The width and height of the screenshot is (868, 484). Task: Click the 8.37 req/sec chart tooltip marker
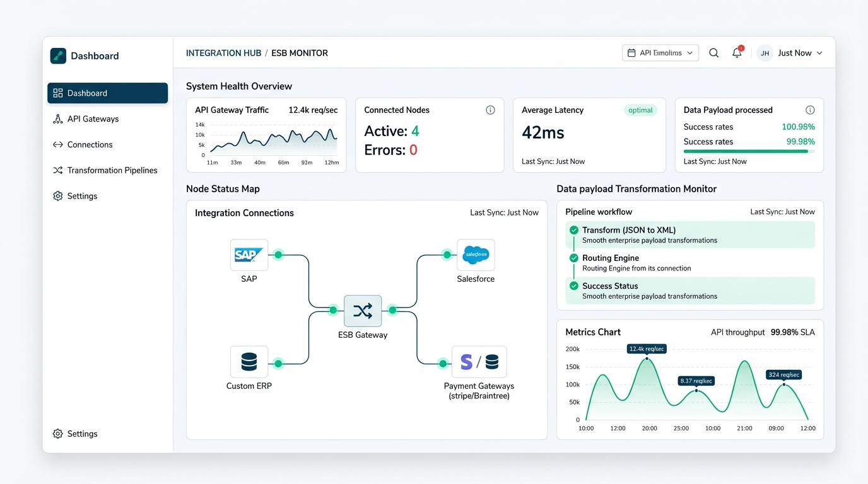coord(696,381)
